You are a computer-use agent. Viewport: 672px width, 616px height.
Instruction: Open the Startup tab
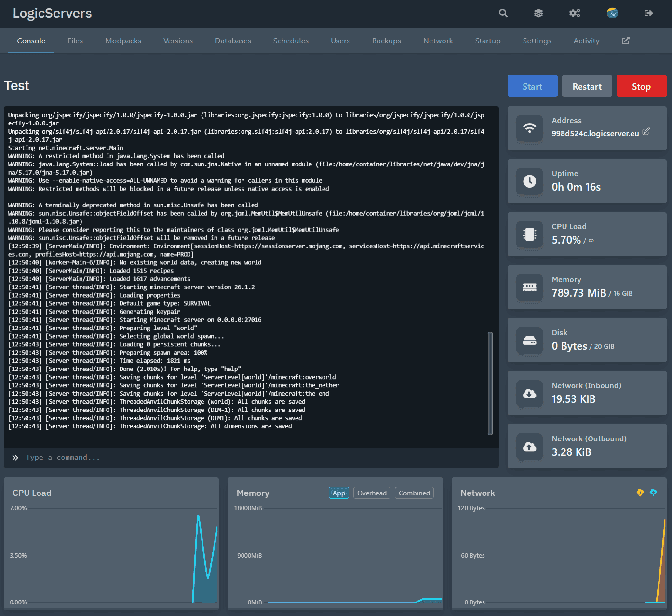pos(488,41)
